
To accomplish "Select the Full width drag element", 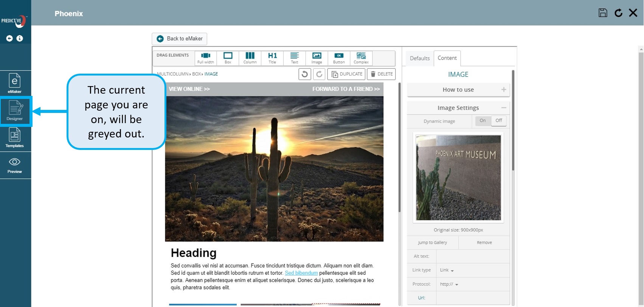I will click(205, 58).
